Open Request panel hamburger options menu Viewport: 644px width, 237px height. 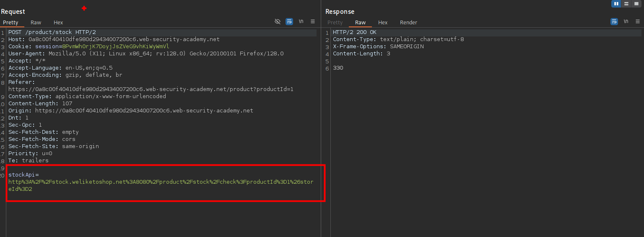[x=313, y=21]
